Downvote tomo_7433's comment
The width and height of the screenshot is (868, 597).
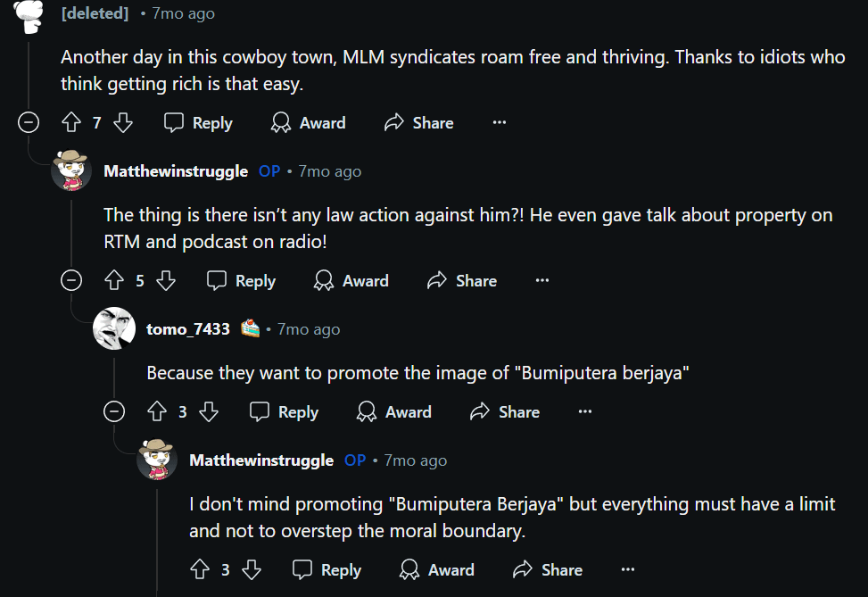tap(209, 412)
